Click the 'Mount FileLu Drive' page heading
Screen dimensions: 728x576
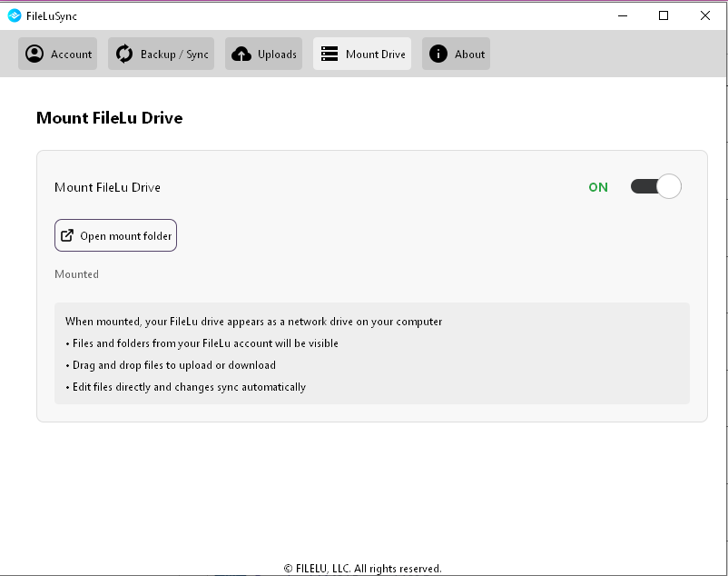point(110,118)
